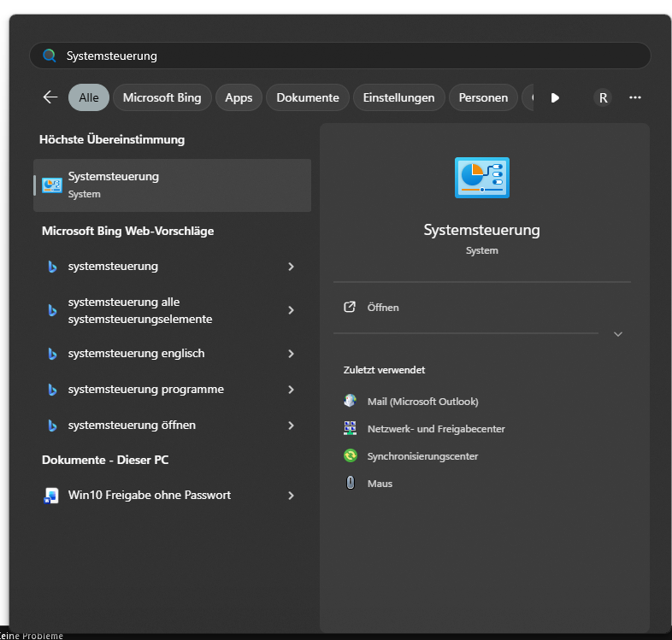Expand arrow for 'systemsteuerung englisch' suggestion
672x640 pixels.
click(291, 354)
